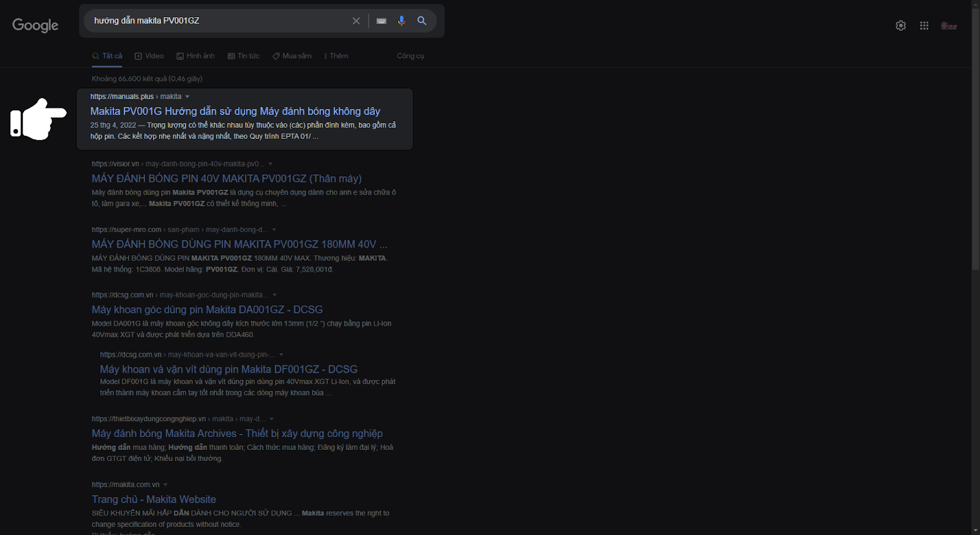Expand dropdown next to super-mro.com URL
The image size is (980, 535).
(x=274, y=230)
